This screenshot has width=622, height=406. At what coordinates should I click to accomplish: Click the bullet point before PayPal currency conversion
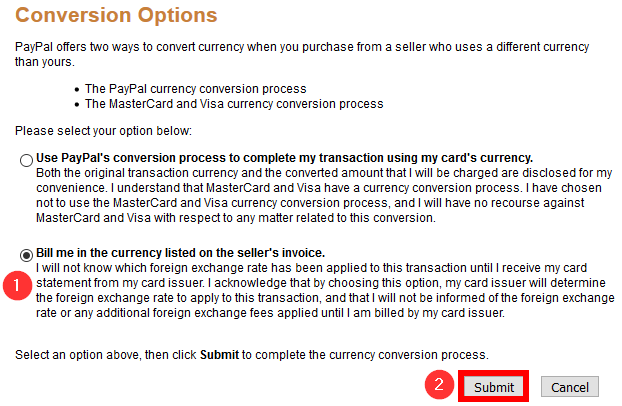(x=77, y=90)
